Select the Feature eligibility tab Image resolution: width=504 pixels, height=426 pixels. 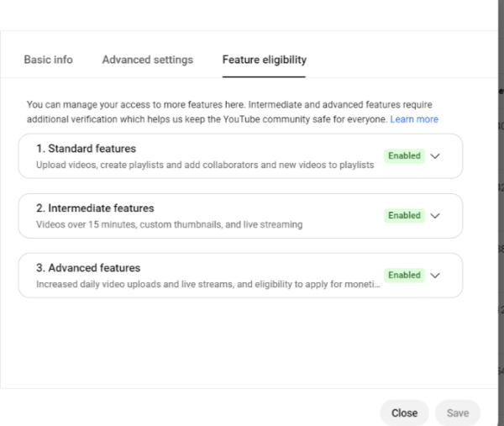264,60
